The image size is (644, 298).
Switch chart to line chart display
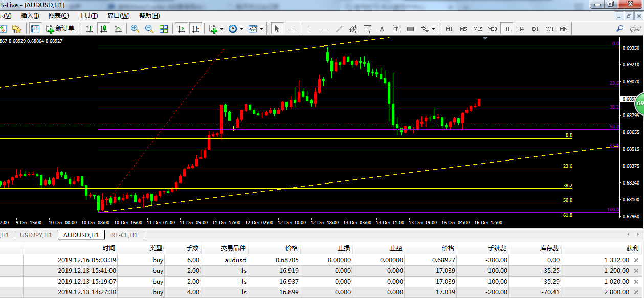(118, 29)
